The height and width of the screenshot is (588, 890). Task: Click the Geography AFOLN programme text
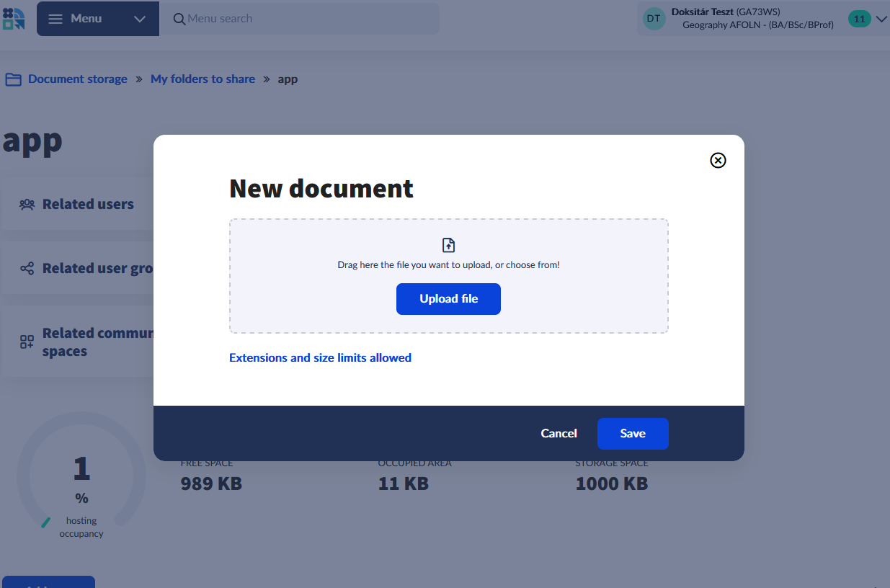758,25
